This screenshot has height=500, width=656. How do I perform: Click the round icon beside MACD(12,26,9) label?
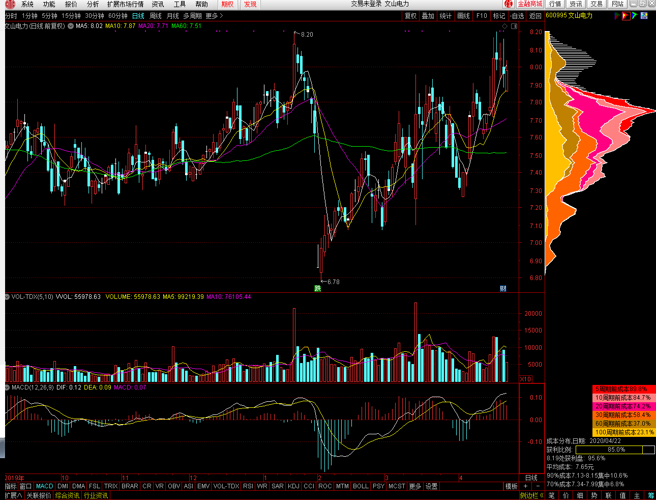7,387
